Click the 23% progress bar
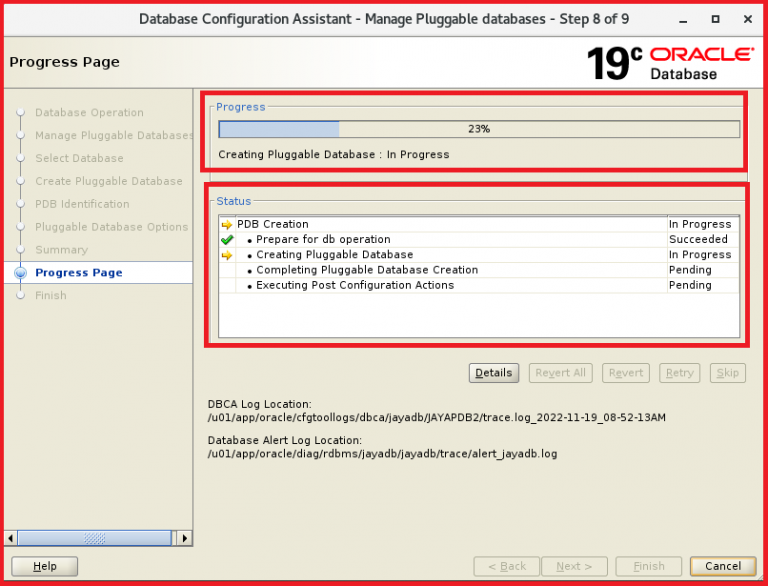 479,129
